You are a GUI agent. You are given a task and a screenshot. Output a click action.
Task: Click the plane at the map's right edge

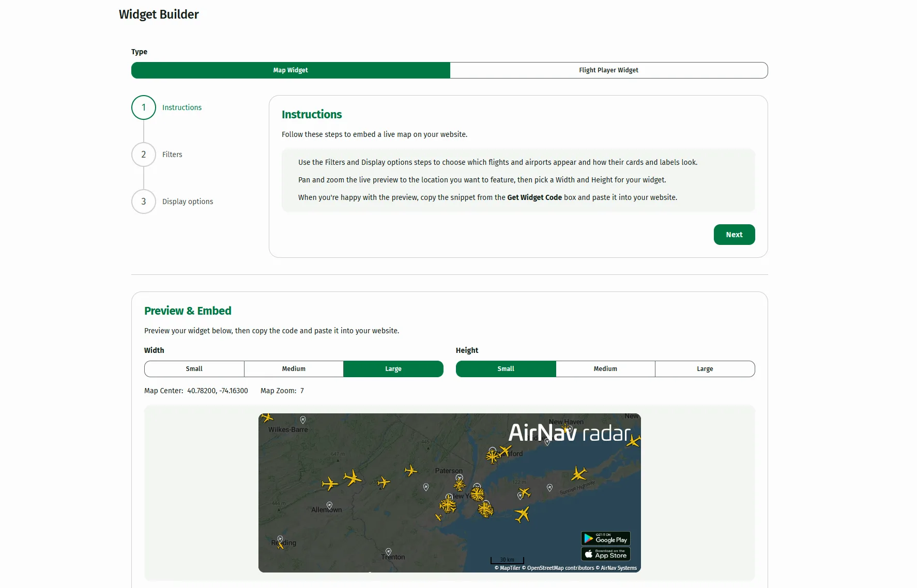[x=634, y=440]
